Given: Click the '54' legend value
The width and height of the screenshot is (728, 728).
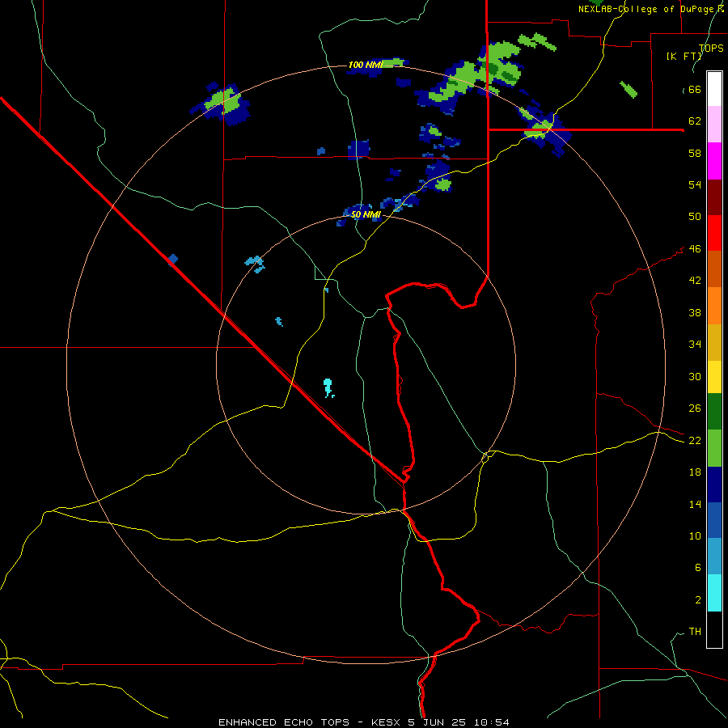Looking at the screenshot, I should click(x=695, y=184).
